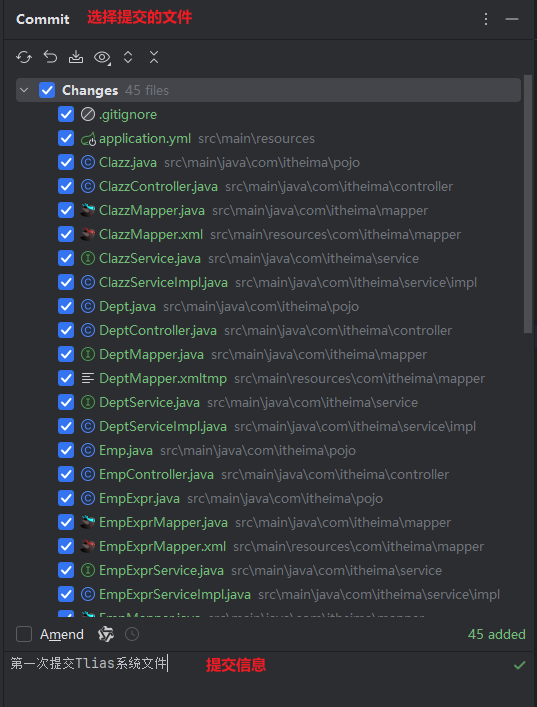Screen dimensions: 537x707
Task: Click the interface icon of DeptService.java
Action: click(x=87, y=402)
